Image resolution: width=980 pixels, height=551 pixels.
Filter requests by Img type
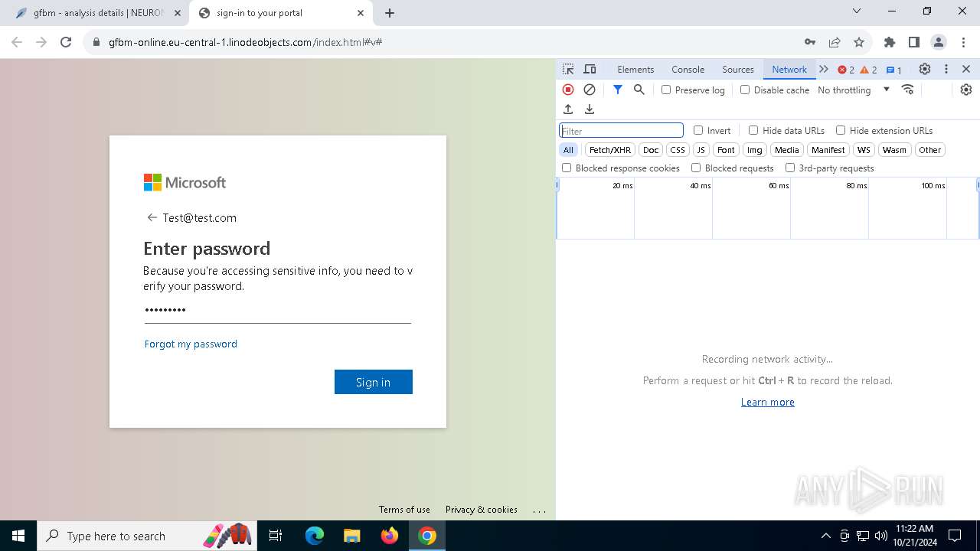tap(755, 150)
